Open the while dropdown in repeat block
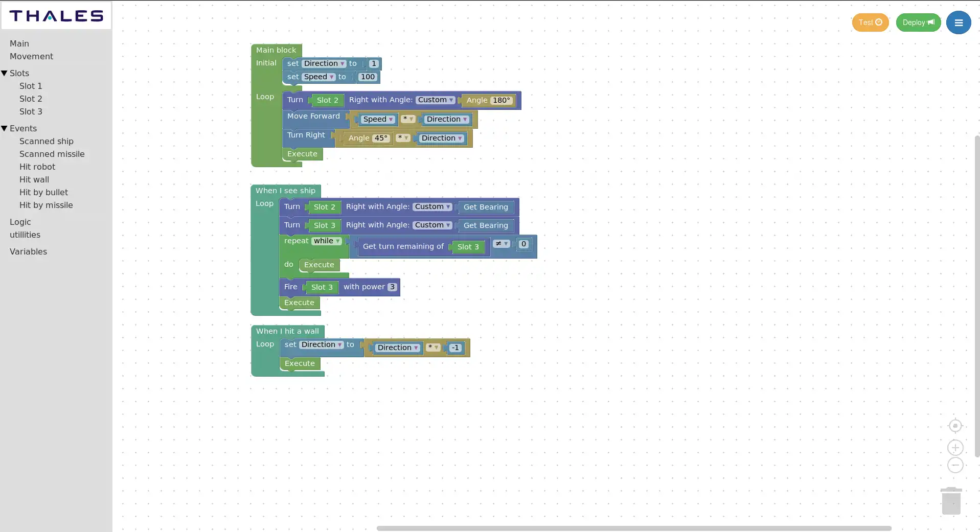Screen dimensions: 980x532 coord(327,241)
